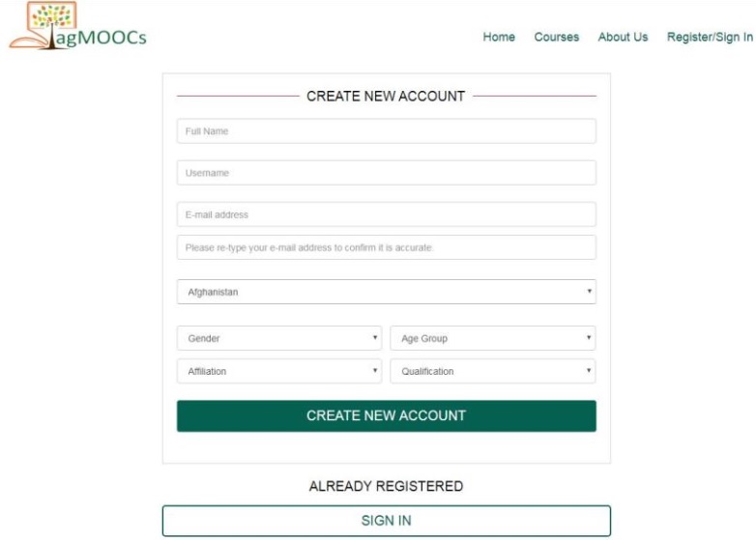Click the Gender dropdown arrow
Screen dimensions: 756x540
[x=375, y=338]
